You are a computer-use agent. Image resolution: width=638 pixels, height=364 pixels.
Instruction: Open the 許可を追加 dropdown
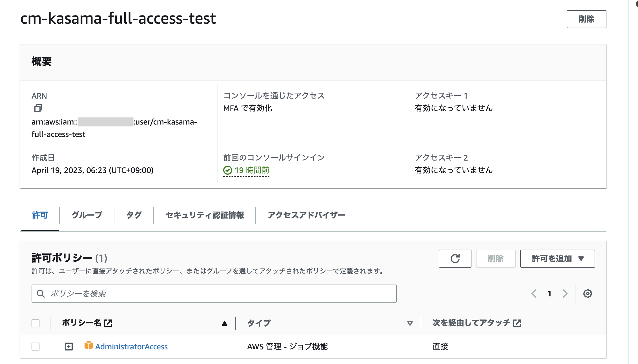(557, 259)
